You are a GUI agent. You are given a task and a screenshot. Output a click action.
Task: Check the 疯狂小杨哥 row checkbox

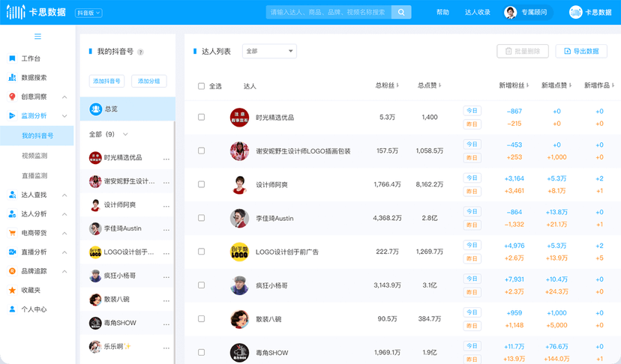[x=201, y=285]
